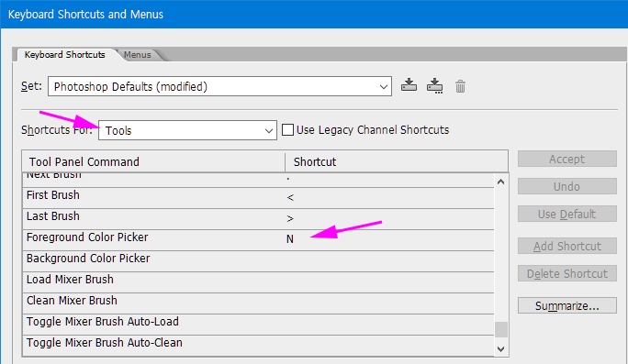Screen dimensions: 628x364
Task: Switch to the Keyboard Shortcuts tab
Action: point(65,55)
